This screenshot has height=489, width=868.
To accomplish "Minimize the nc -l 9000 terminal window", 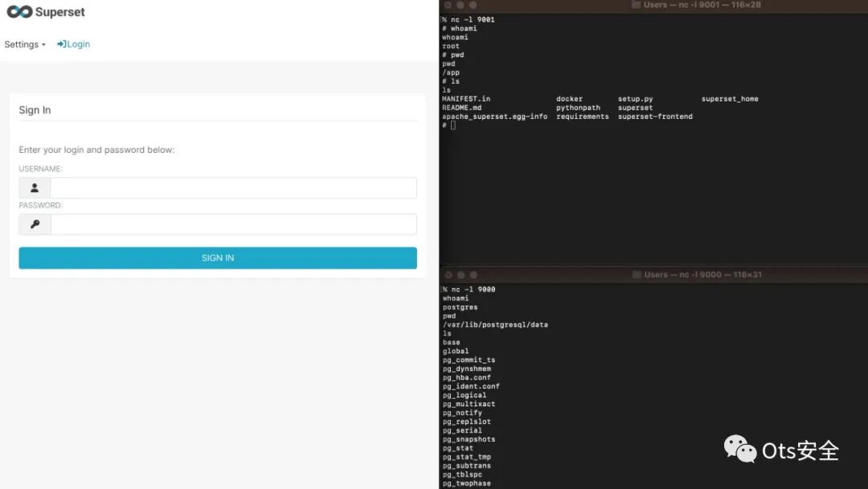I will click(461, 275).
